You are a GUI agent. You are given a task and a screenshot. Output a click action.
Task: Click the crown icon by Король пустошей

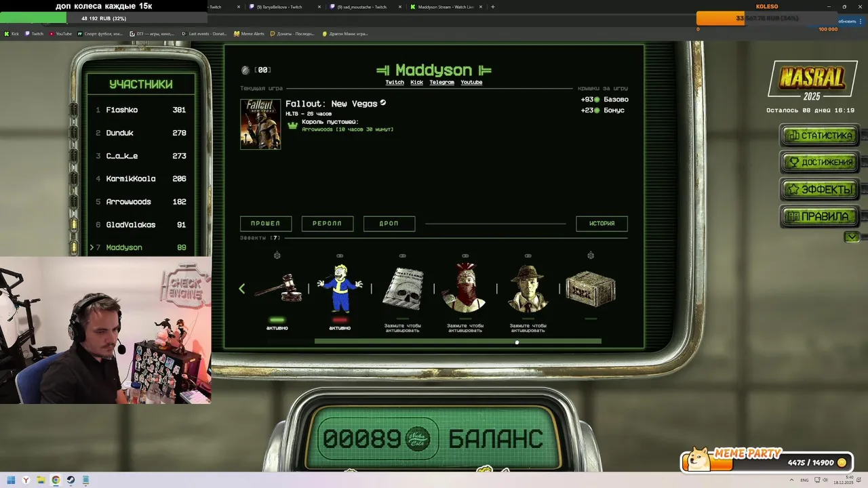pos(293,125)
